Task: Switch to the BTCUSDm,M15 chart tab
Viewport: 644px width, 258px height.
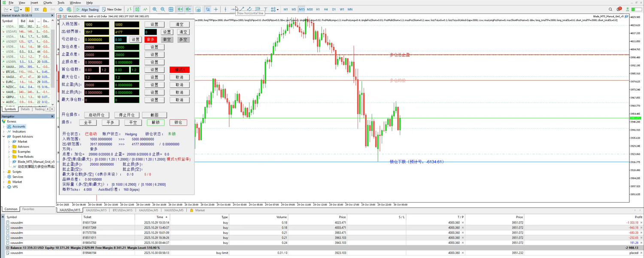Action: click(x=122, y=210)
